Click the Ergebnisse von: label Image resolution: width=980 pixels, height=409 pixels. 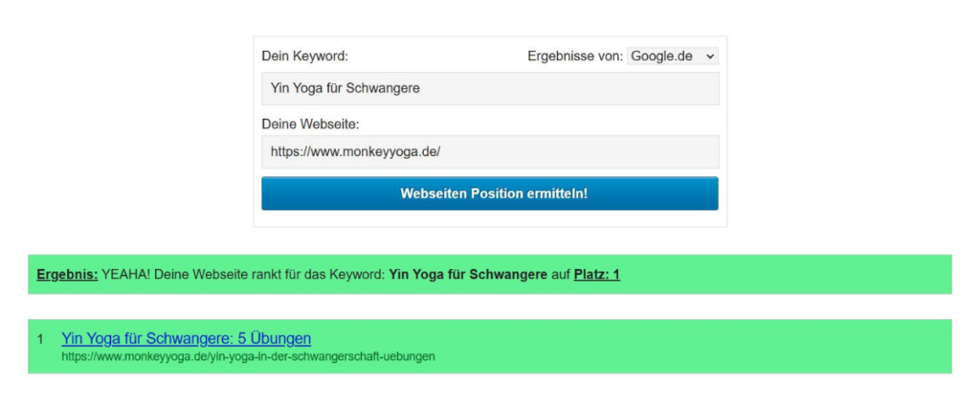pos(575,57)
